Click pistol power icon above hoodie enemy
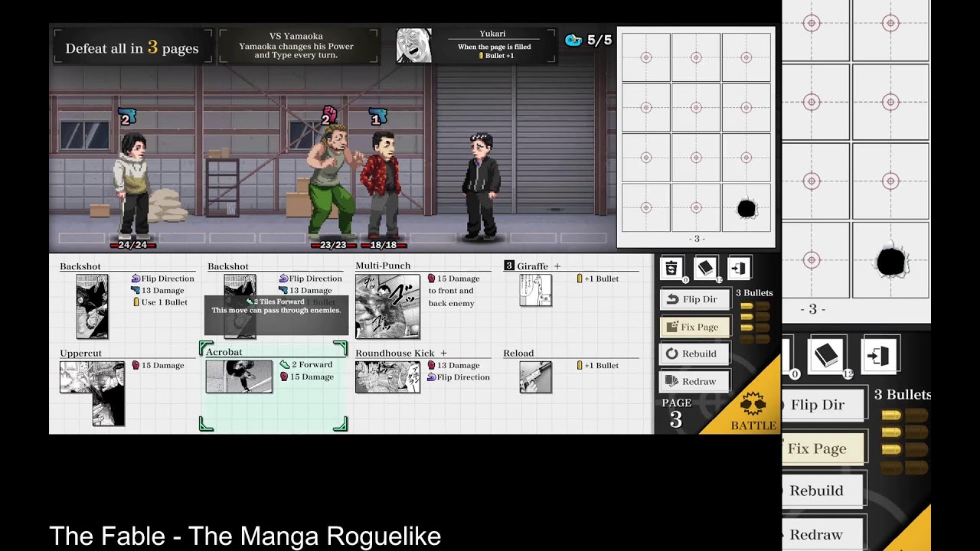 coord(126,117)
